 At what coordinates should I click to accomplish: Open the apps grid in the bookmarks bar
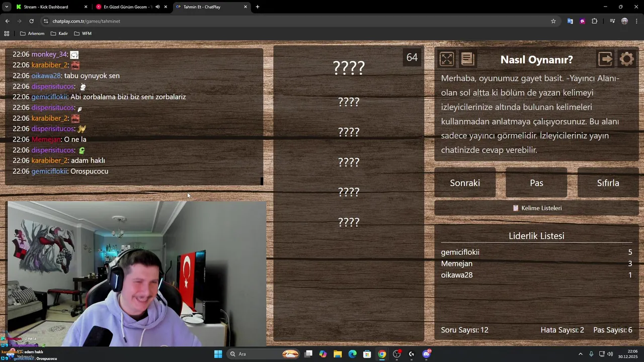(7, 34)
